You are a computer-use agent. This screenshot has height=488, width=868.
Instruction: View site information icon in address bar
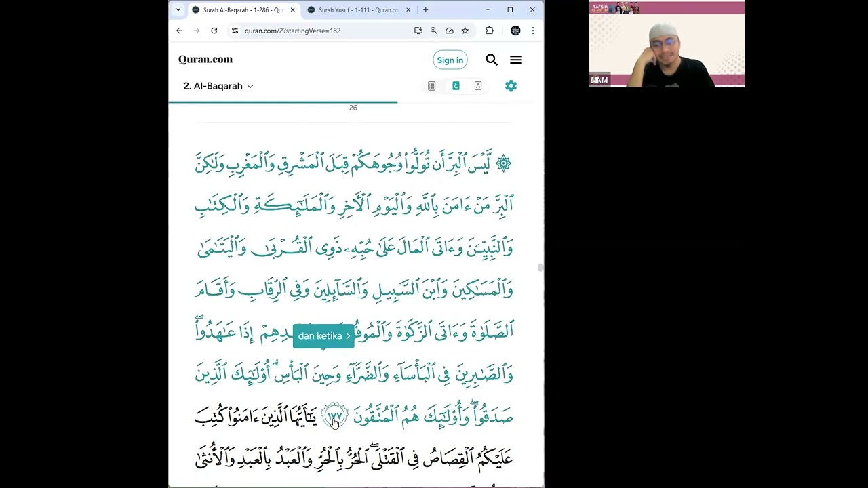tap(235, 30)
